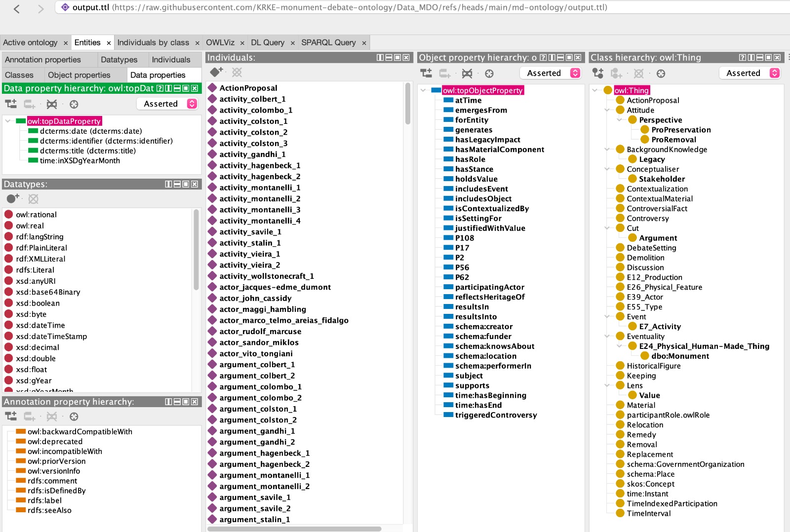
Task: Click add subclass icon in Class hierarchy toolbar
Action: coord(598,74)
